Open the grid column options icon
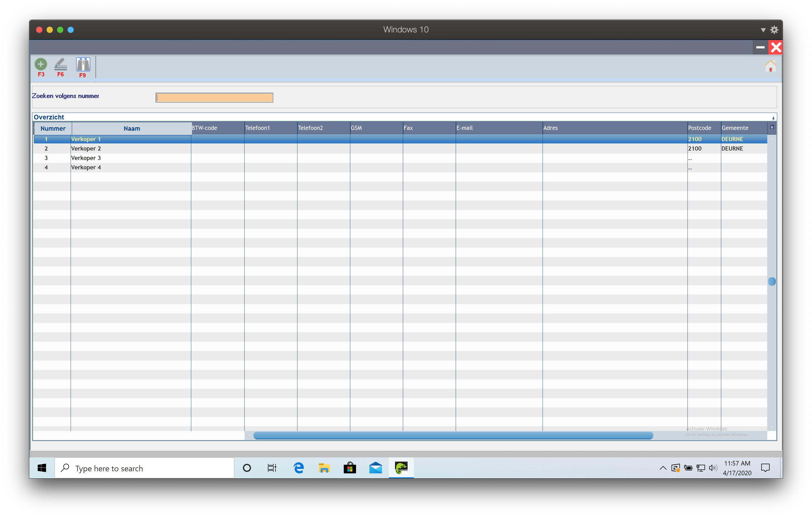The height and width of the screenshot is (517, 812). coord(771,127)
